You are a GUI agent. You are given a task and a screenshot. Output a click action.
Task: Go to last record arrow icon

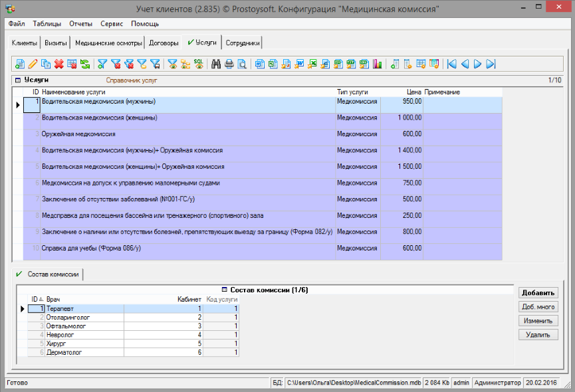point(491,64)
